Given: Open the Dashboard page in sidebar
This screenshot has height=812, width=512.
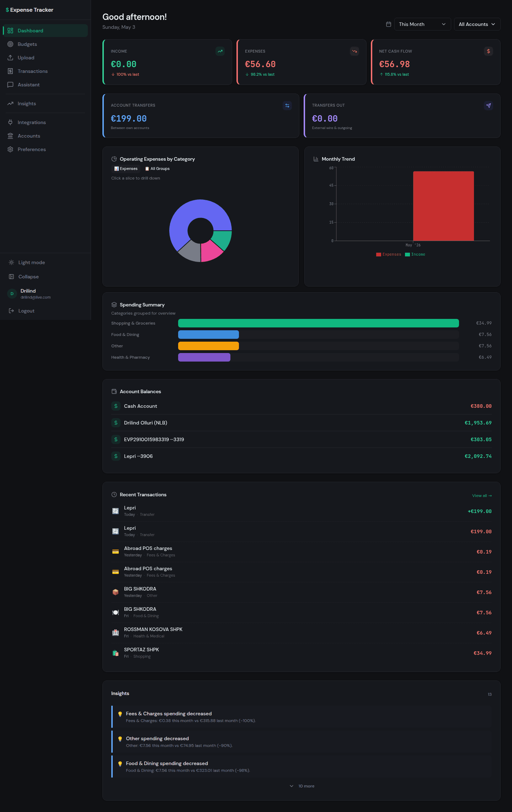Looking at the screenshot, I should pyautogui.click(x=45, y=31).
